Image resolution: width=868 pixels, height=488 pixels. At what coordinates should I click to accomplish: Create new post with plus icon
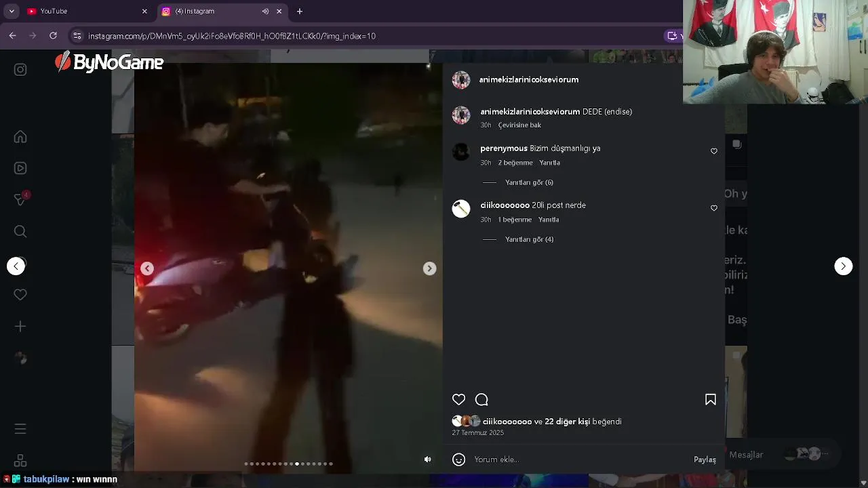pyautogui.click(x=20, y=327)
